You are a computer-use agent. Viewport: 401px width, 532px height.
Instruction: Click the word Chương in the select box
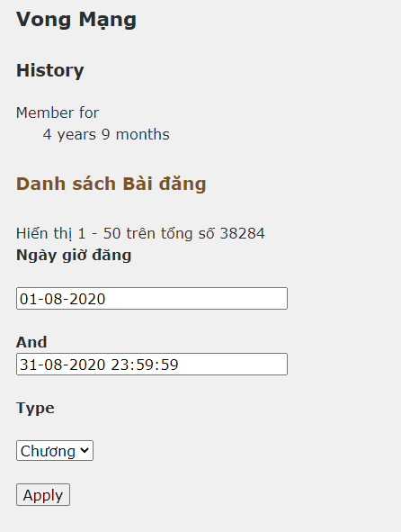click(x=48, y=451)
